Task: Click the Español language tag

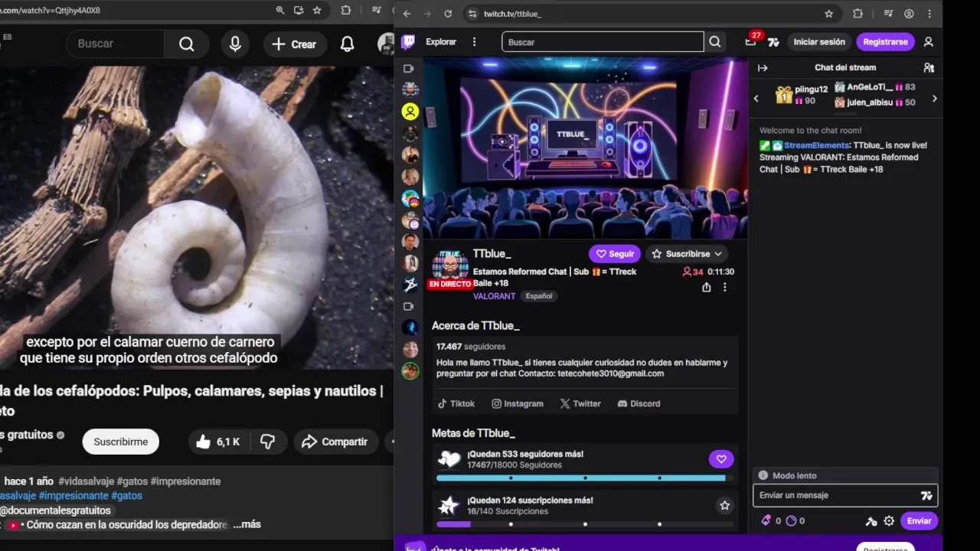Action: tap(539, 296)
